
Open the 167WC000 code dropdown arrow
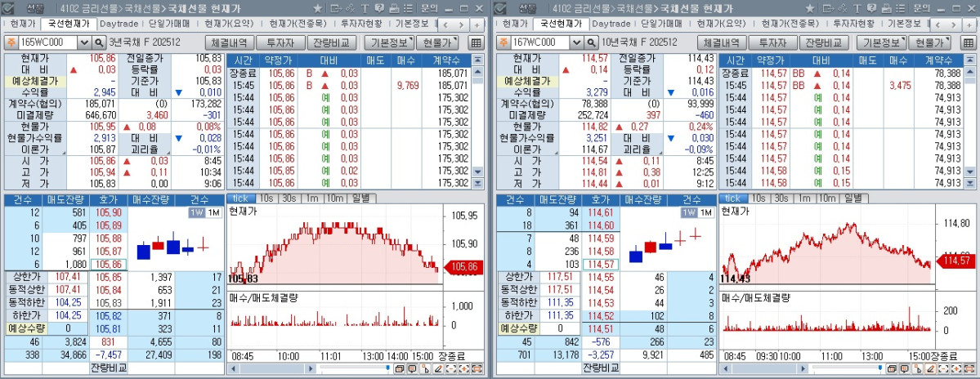click(577, 42)
